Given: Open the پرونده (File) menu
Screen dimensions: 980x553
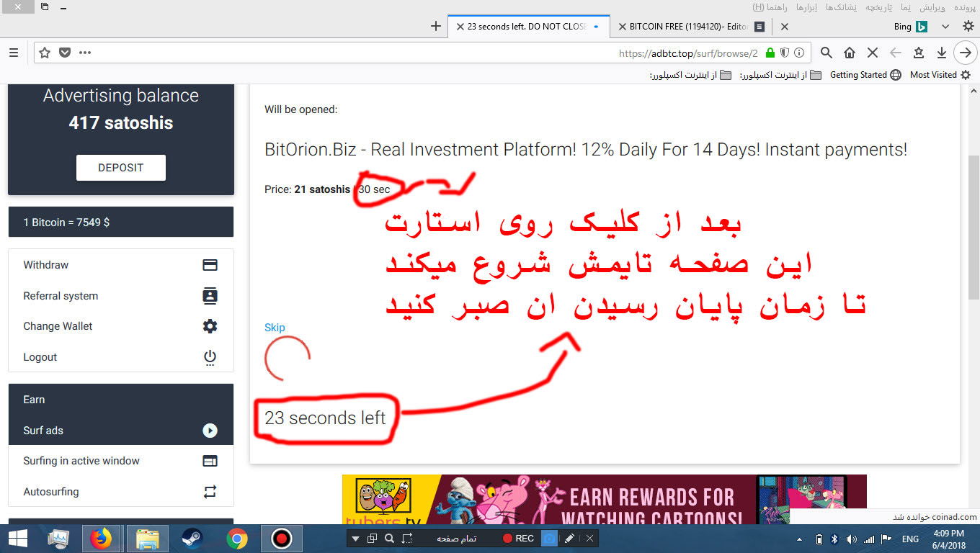Looking at the screenshot, I should point(964,6).
